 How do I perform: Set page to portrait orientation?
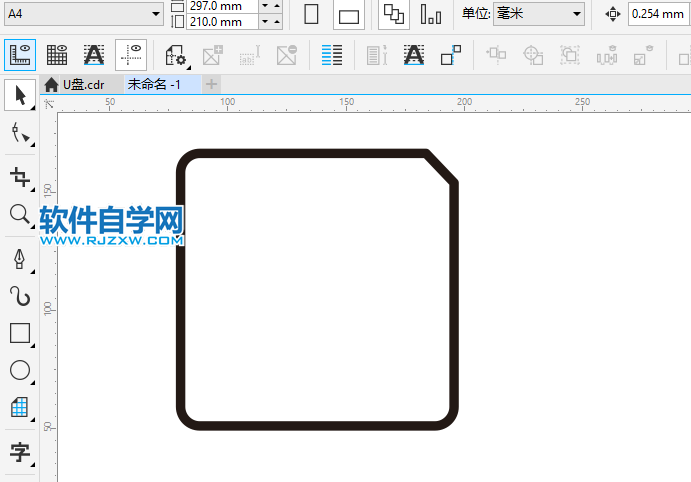(x=312, y=14)
